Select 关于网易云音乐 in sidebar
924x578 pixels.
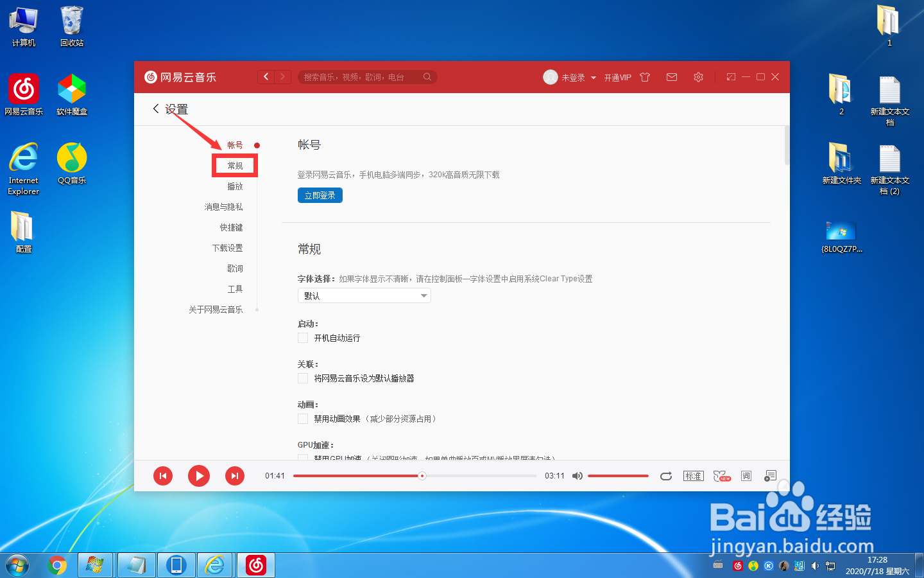coord(216,310)
